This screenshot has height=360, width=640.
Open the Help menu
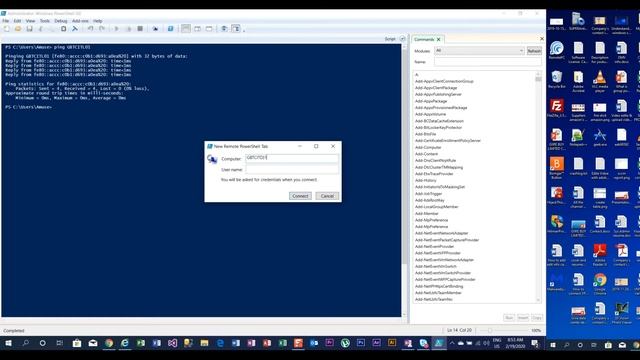click(x=97, y=21)
